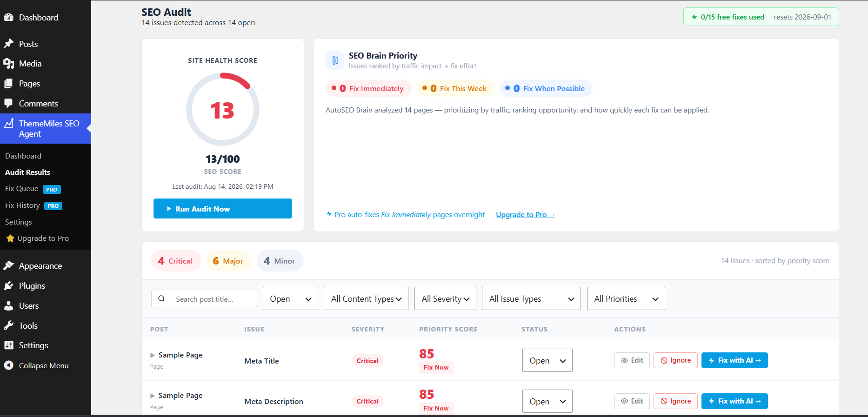Viewport: 868px width, 417px height.
Task: Filter by 4 Critical issues
Action: pos(176,261)
